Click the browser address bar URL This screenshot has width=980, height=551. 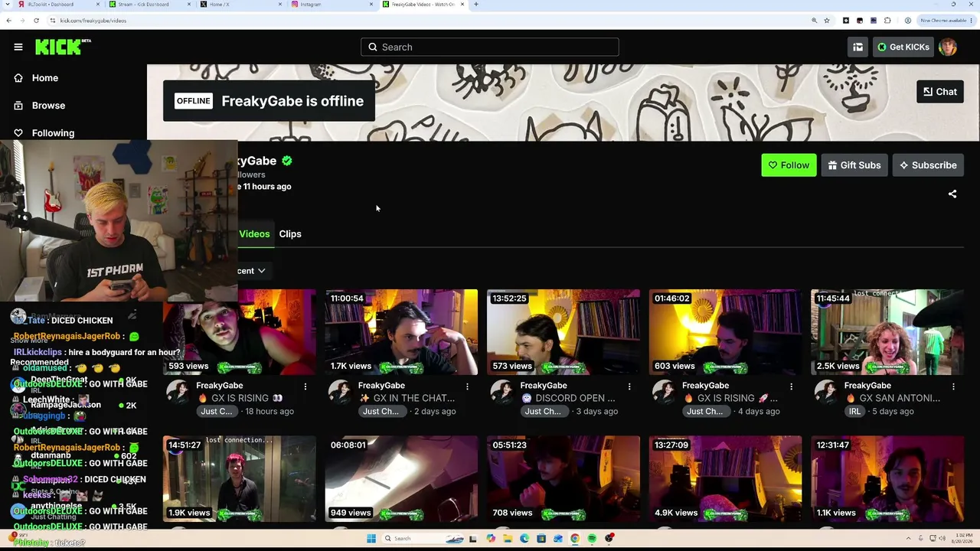[93, 21]
